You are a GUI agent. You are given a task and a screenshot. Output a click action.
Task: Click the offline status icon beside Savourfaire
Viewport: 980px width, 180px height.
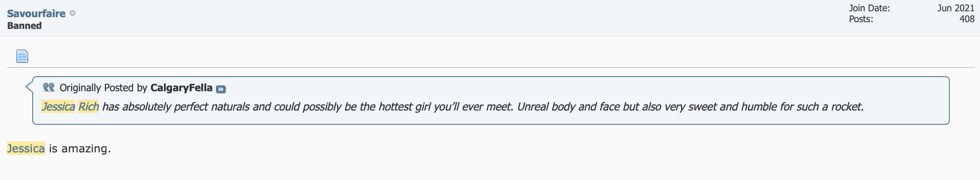pyautogui.click(x=73, y=13)
